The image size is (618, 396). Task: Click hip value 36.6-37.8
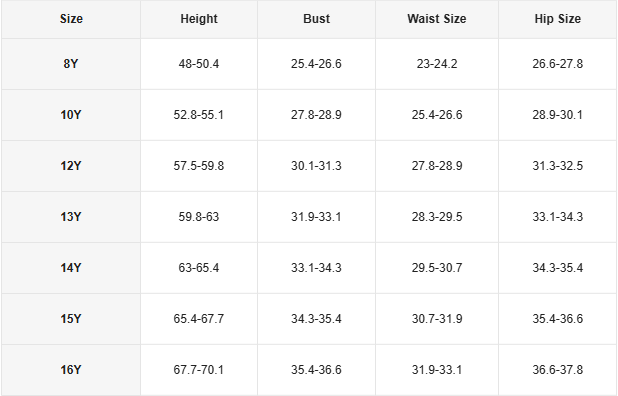557,370
